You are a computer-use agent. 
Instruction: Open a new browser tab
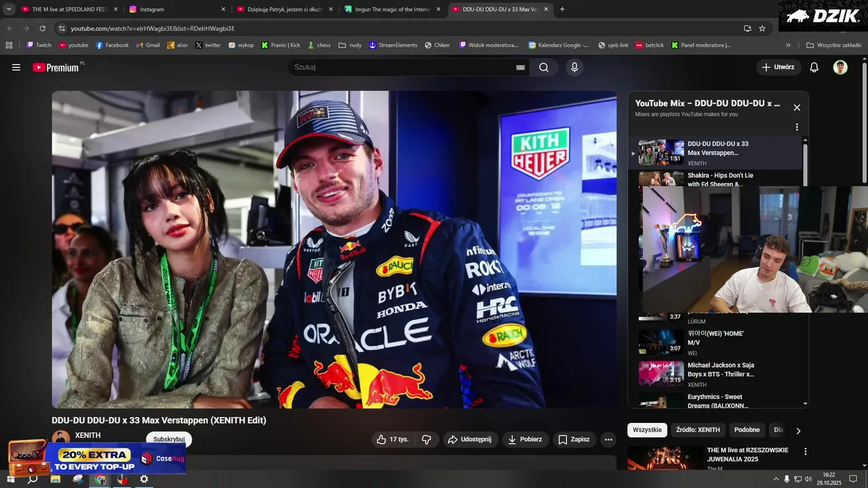pos(562,9)
